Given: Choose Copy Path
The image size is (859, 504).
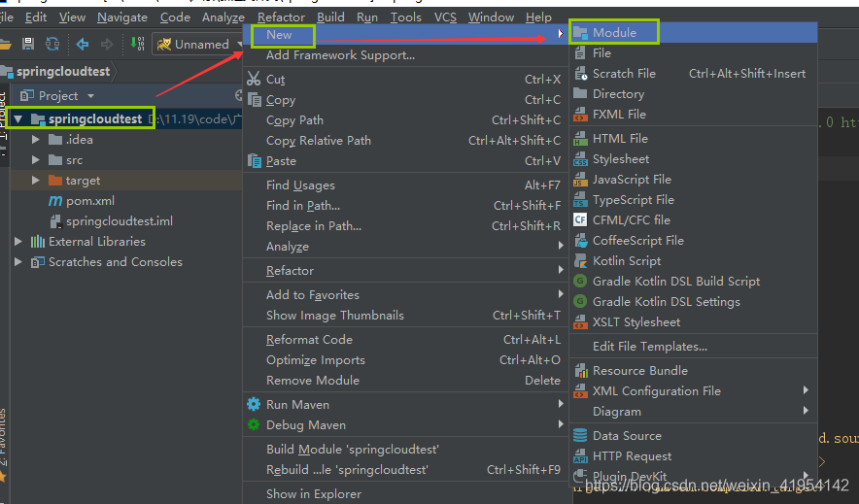Looking at the screenshot, I should coord(405,120).
